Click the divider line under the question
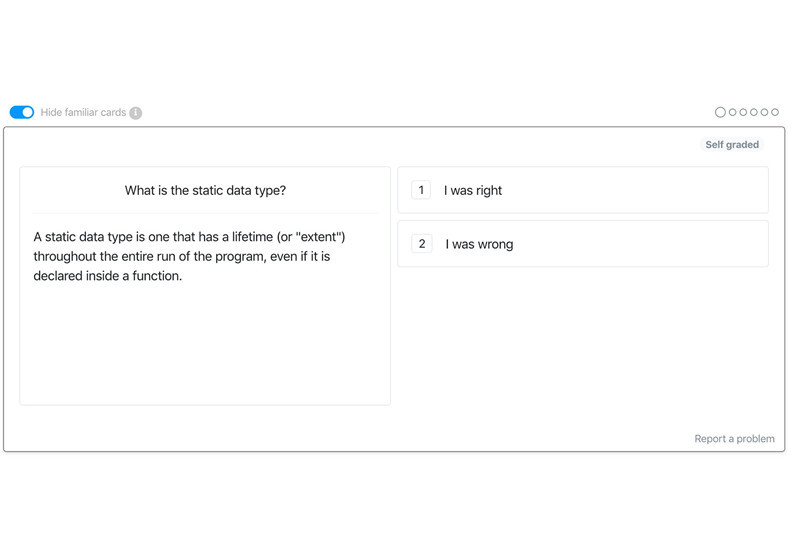 (205, 213)
